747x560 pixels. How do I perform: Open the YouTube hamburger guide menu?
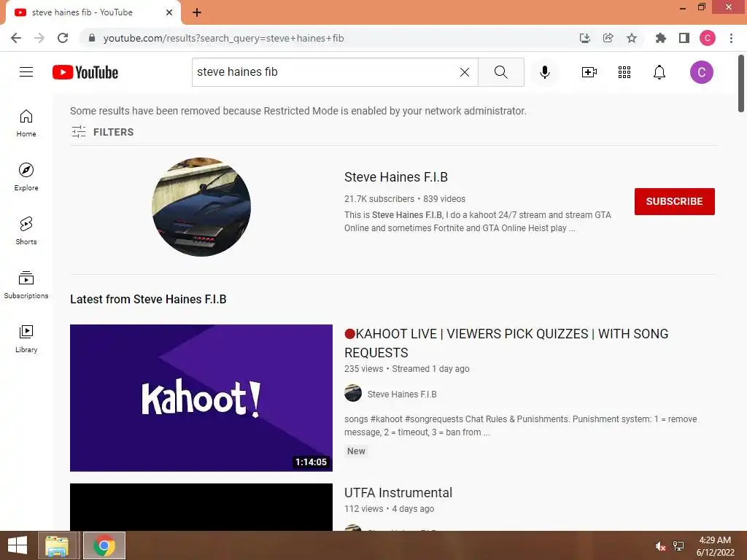coord(26,72)
